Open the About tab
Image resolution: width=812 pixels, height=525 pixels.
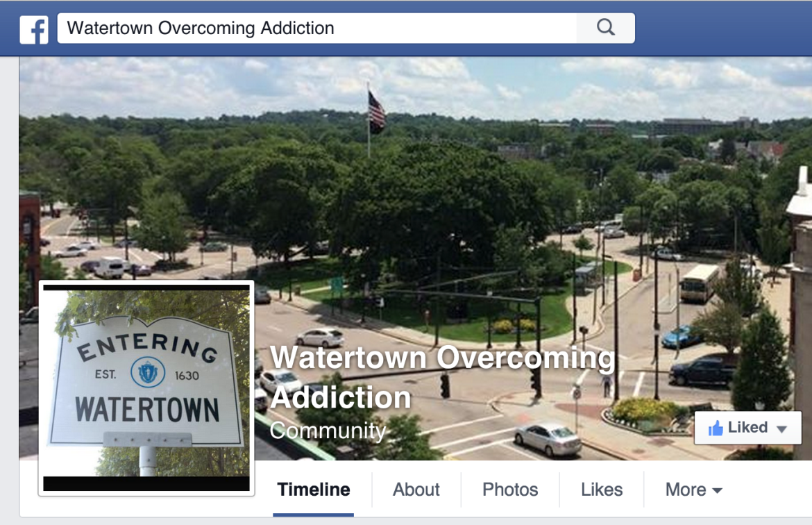tap(416, 490)
